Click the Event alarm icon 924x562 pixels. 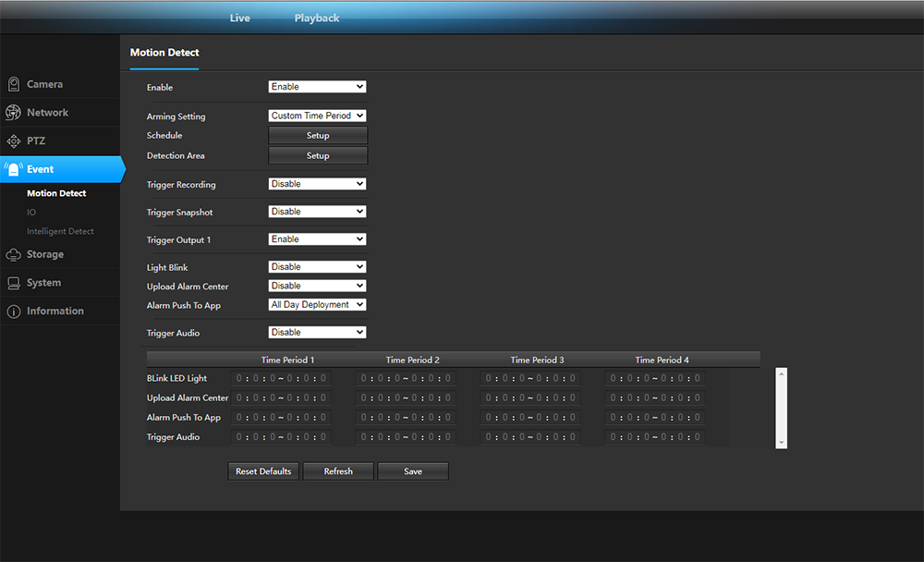[14, 170]
